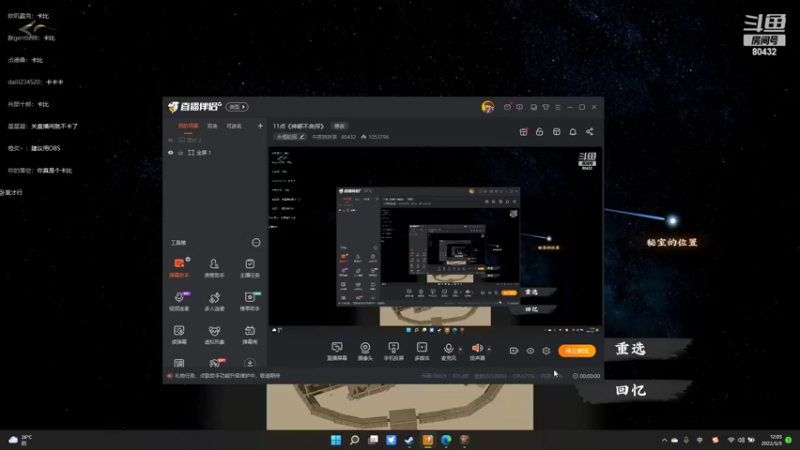Open the 主播任务 streamer tasks tool

(249, 267)
